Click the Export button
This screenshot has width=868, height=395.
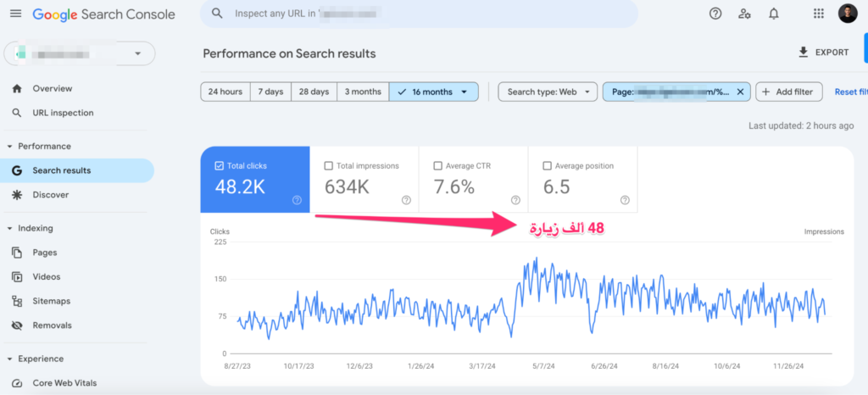(x=824, y=53)
